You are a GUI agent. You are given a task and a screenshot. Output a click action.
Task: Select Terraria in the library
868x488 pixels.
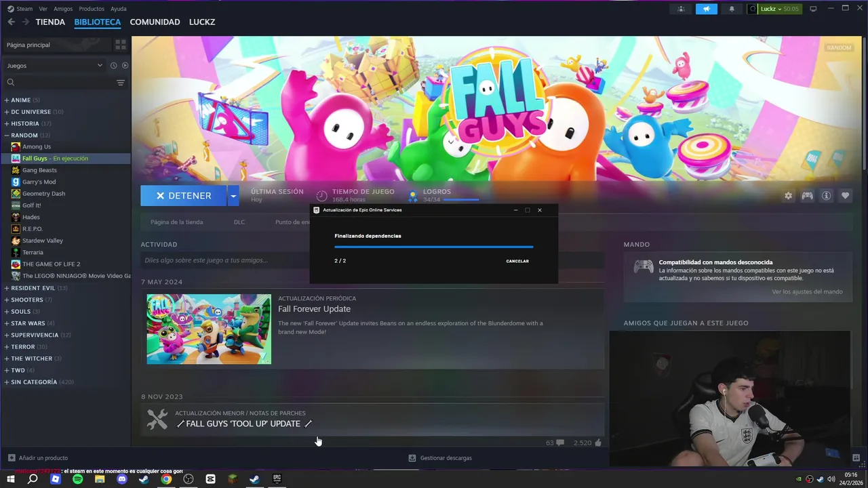(x=33, y=253)
